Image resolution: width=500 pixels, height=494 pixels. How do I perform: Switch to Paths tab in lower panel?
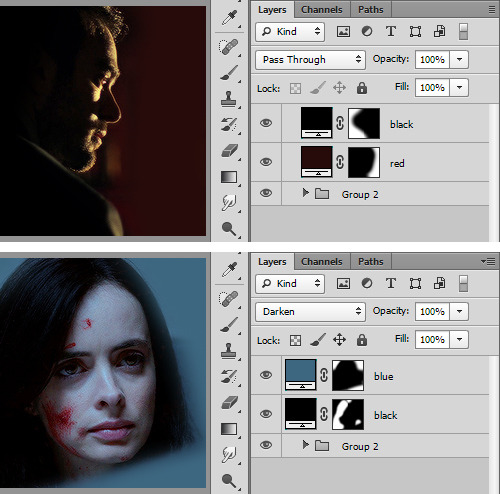pyautogui.click(x=371, y=262)
